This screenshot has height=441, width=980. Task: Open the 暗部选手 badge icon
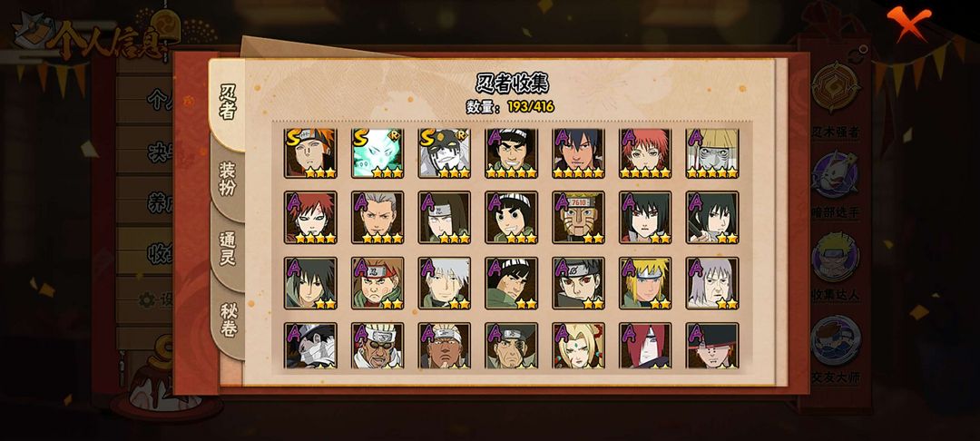click(x=836, y=174)
